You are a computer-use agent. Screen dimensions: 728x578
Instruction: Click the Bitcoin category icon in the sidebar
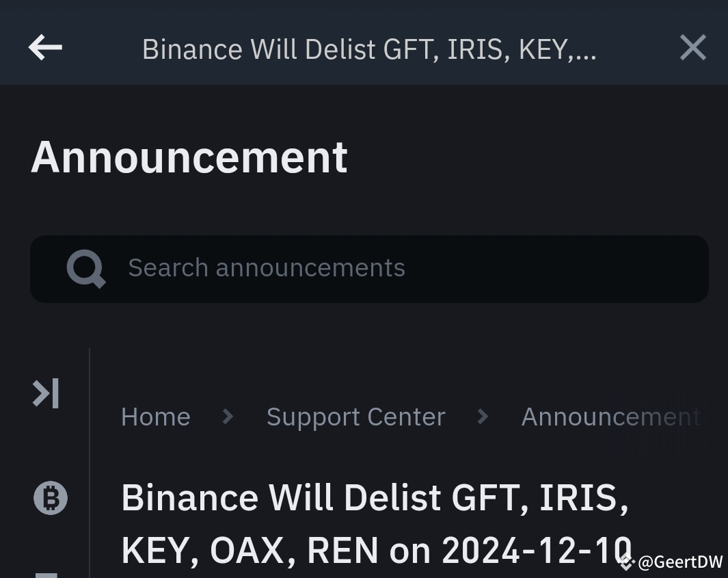[50, 498]
